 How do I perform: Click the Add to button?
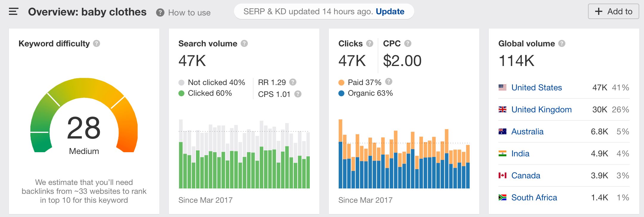(613, 12)
